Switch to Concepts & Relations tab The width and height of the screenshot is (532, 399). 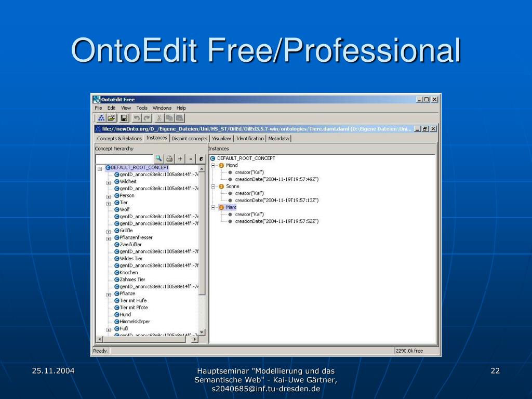(119, 138)
